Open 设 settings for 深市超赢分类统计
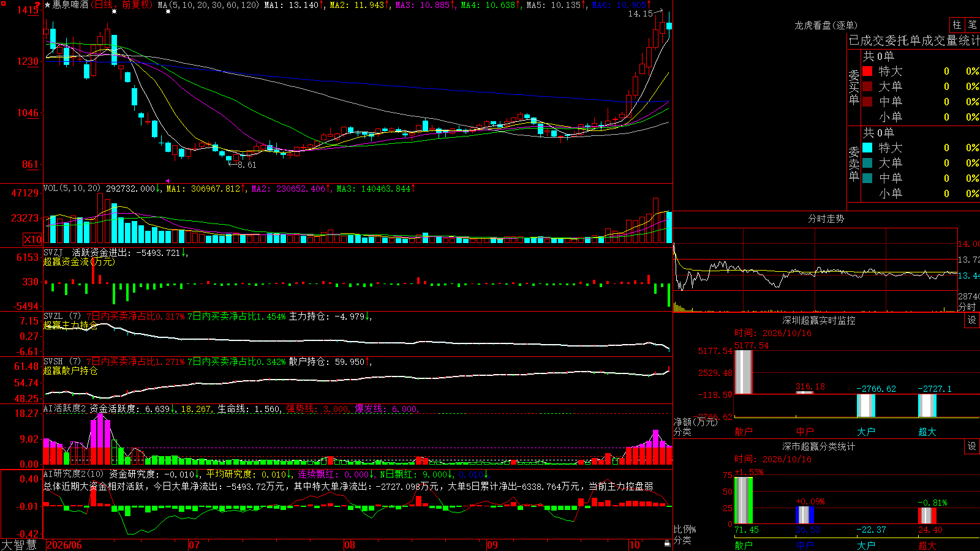Viewport: 980px width, 551px height. click(x=972, y=446)
